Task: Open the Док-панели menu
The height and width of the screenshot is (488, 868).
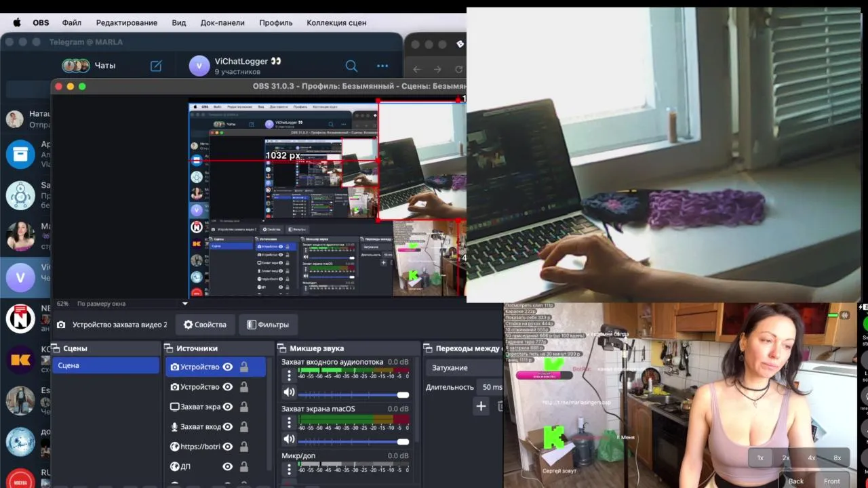Action: (x=222, y=22)
